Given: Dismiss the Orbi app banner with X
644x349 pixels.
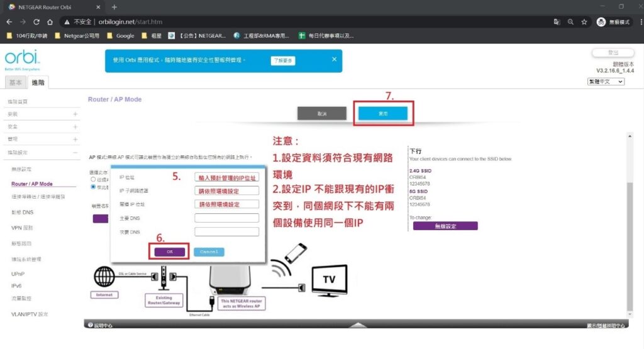Looking at the screenshot, I should click(x=334, y=59).
